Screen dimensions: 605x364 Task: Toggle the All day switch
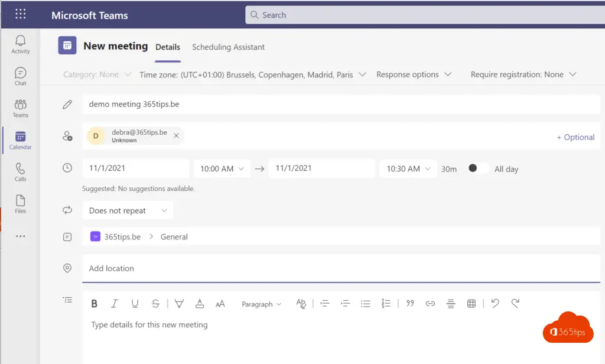[477, 168]
